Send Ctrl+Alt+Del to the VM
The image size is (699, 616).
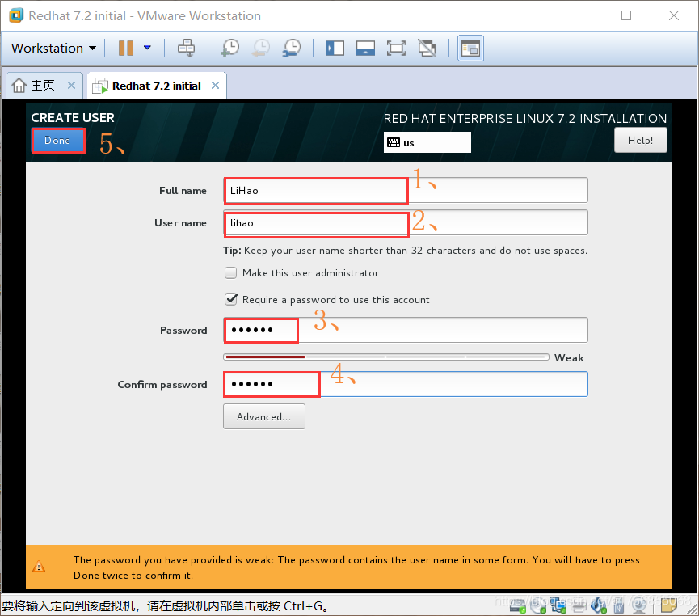[x=186, y=48]
